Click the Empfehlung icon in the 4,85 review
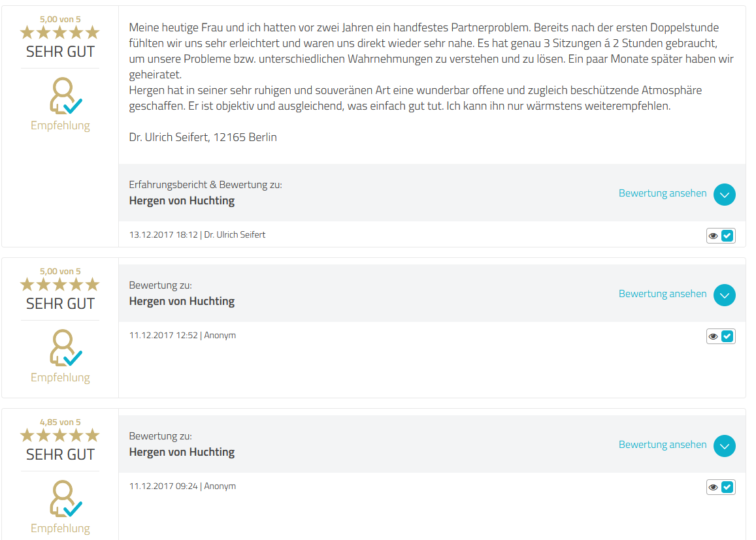This screenshot has width=756, height=540. click(65, 499)
